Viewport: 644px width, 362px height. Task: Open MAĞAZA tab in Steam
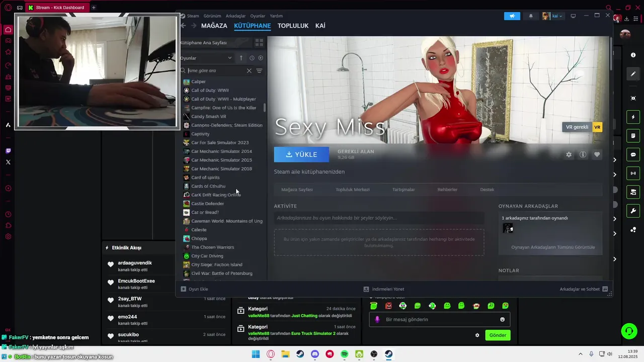pos(214,26)
